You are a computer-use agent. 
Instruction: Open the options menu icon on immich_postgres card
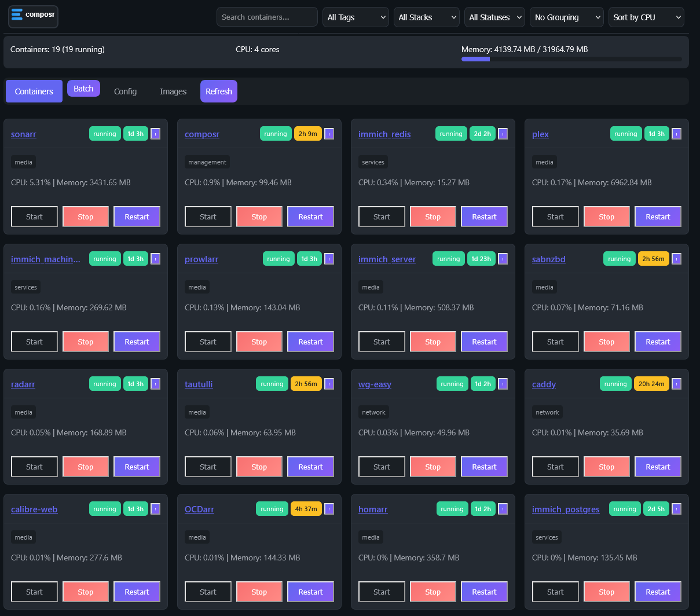pyautogui.click(x=676, y=509)
